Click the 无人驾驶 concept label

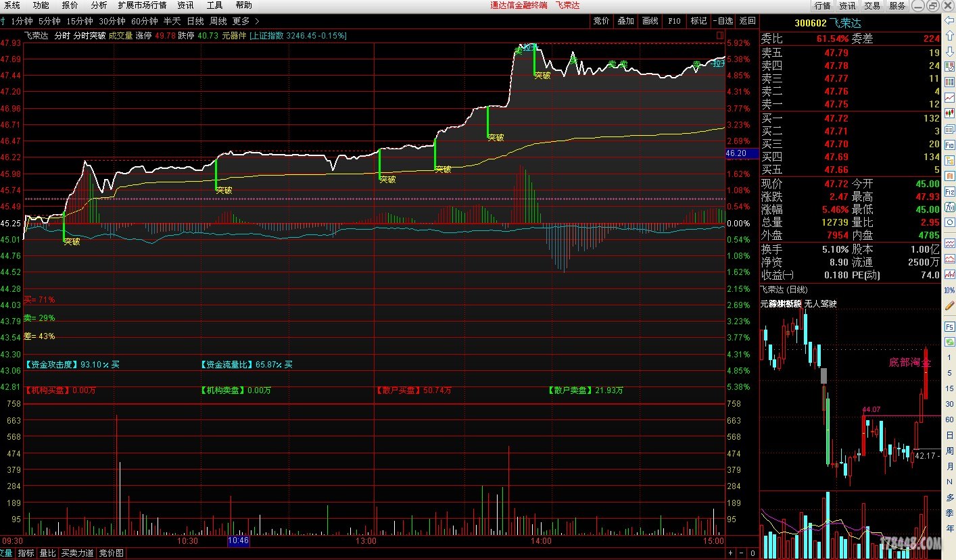(x=821, y=303)
